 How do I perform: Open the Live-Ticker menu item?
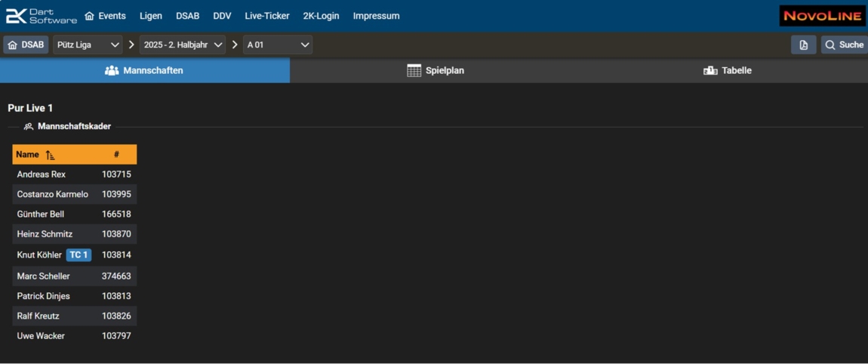[x=266, y=16]
